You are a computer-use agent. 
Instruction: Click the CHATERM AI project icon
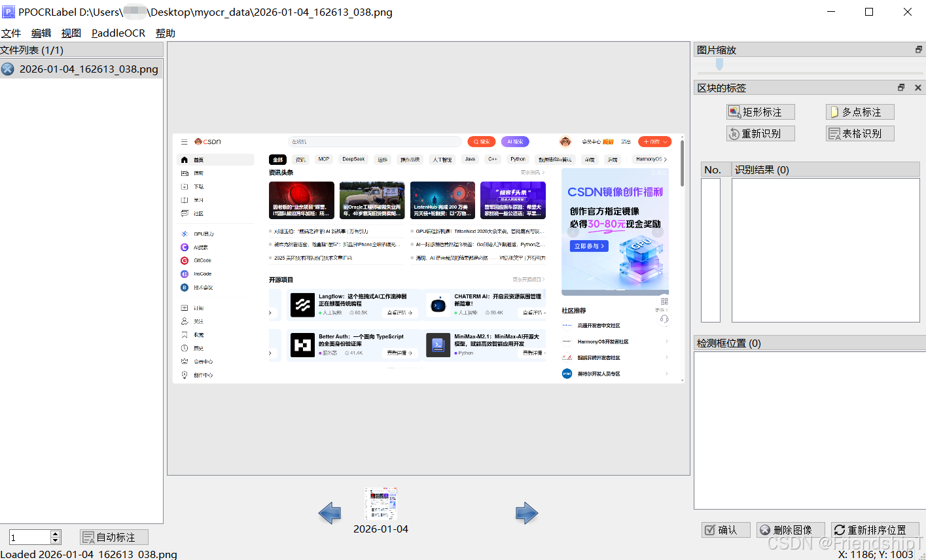[x=438, y=305]
